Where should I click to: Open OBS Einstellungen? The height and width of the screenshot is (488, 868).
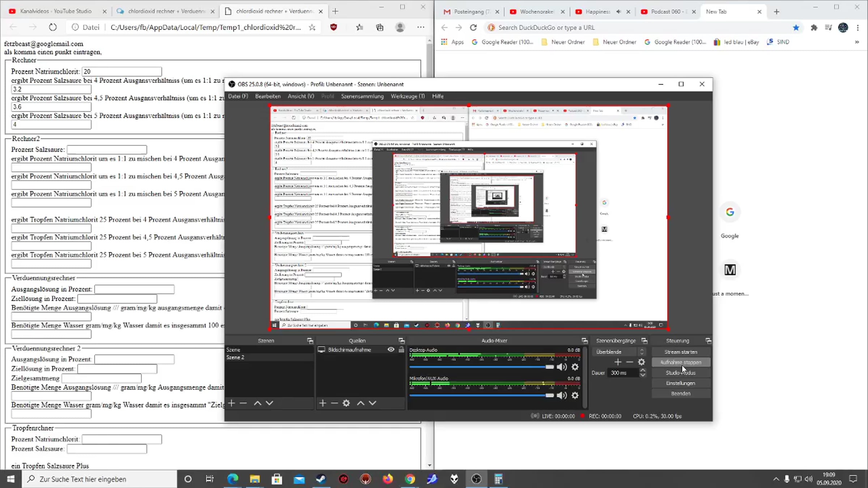point(681,383)
